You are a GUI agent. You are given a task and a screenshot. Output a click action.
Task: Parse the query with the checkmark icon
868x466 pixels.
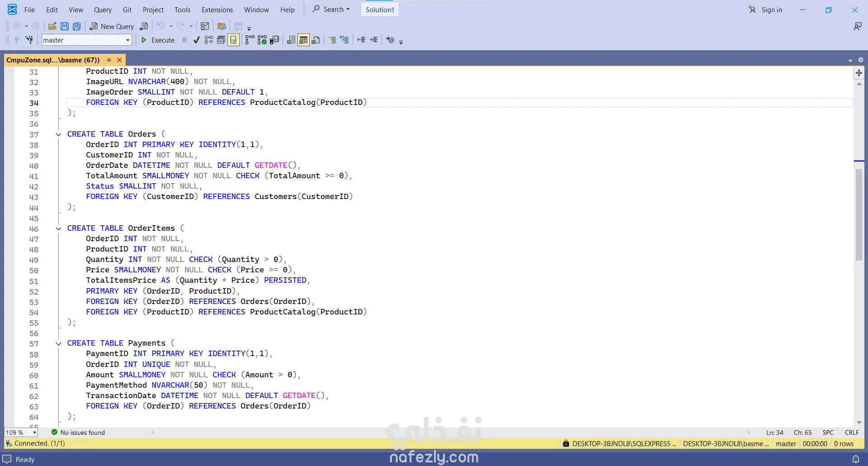point(196,40)
